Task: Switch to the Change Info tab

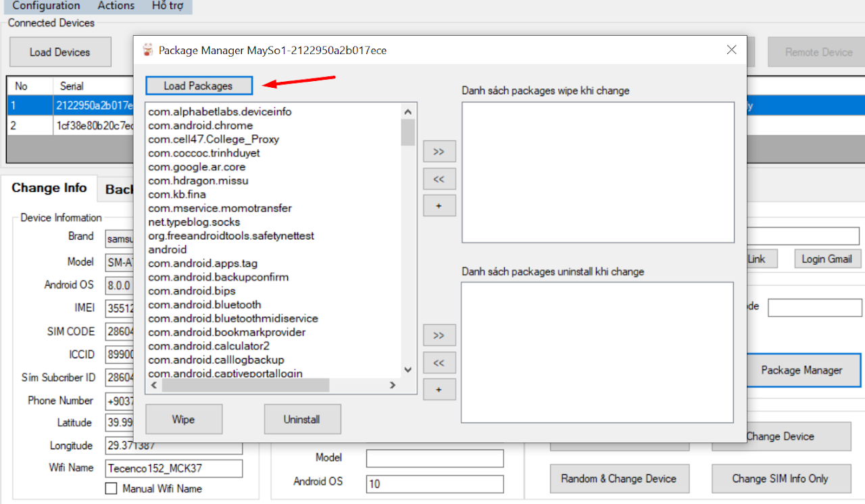Action: point(49,188)
